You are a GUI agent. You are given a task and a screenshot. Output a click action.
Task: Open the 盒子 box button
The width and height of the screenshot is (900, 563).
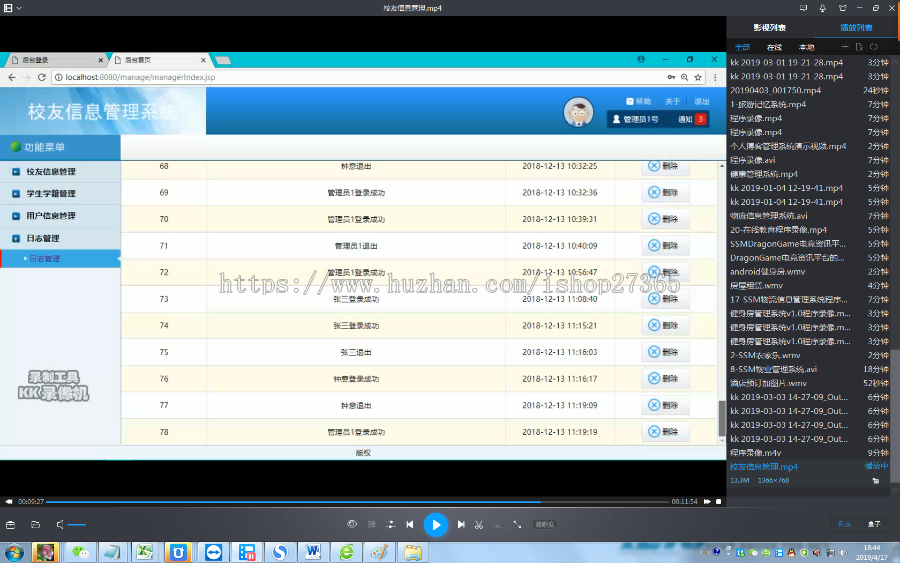pyautogui.click(x=874, y=524)
